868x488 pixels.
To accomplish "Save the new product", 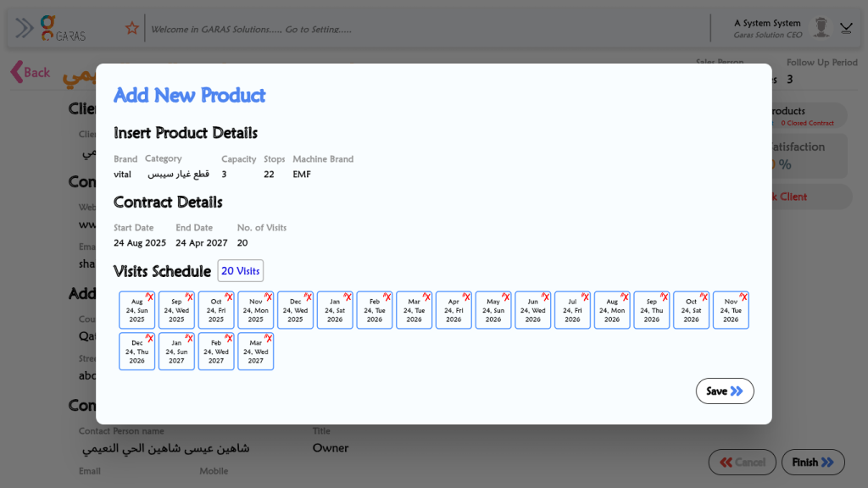I will click(725, 391).
